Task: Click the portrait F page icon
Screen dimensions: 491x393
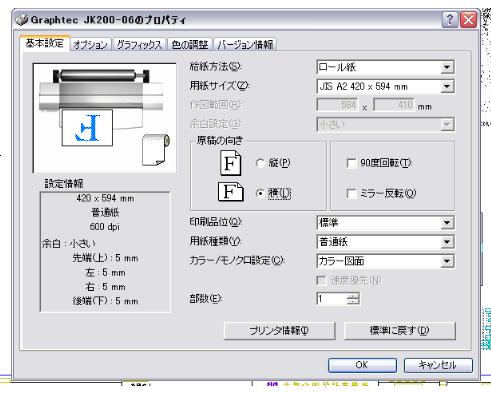Action: pos(230,163)
